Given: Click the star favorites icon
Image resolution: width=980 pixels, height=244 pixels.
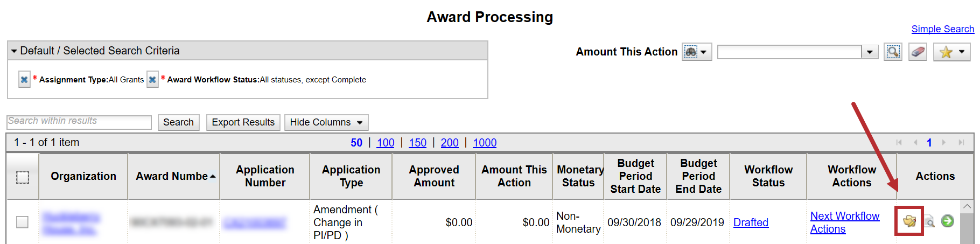Looking at the screenshot, I should point(946,52).
